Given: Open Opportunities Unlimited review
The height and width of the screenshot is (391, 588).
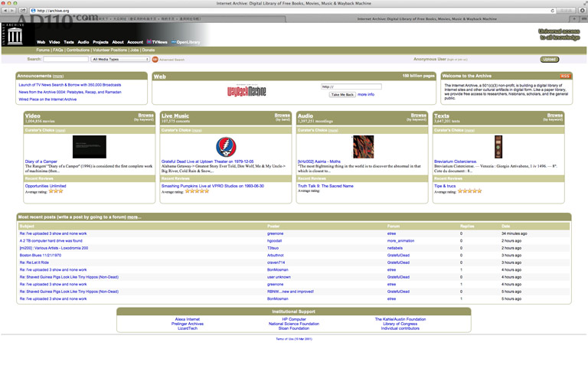Looking at the screenshot, I should tap(45, 186).
